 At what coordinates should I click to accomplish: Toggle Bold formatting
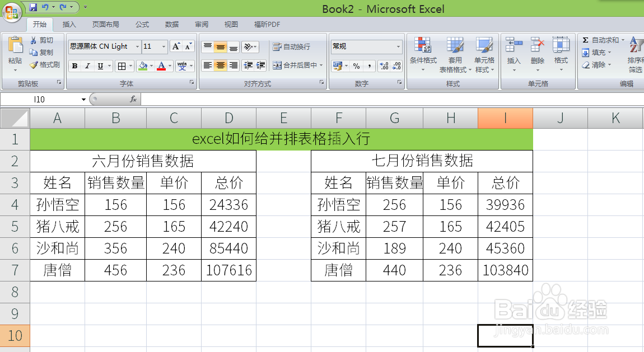tap(74, 65)
